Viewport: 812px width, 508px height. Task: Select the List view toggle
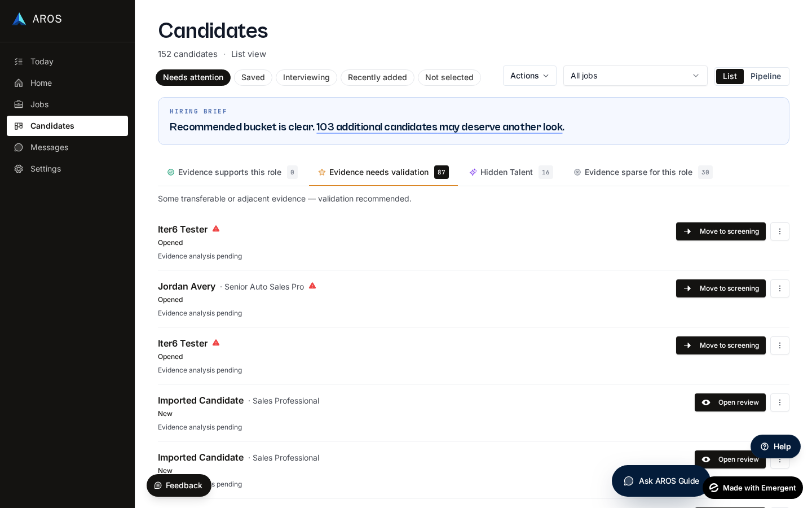coord(730,76)
